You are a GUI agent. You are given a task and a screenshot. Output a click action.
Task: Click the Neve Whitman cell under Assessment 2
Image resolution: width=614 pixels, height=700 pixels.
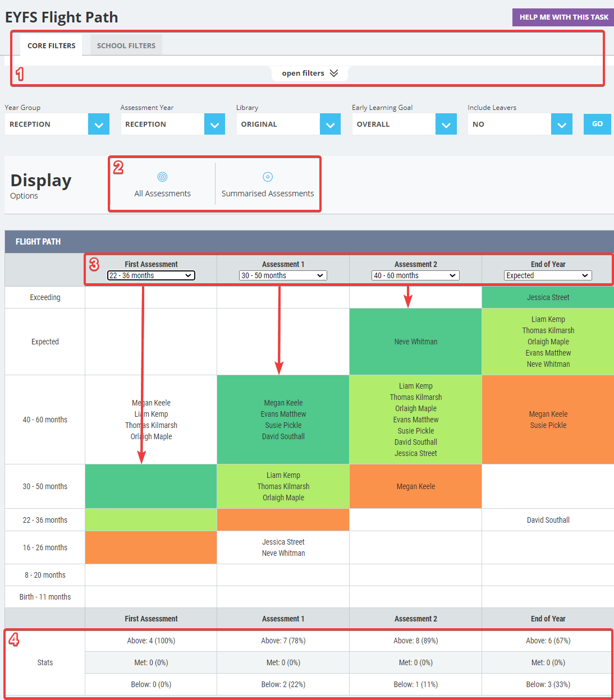pyautogui.click(x=415, y=342)
